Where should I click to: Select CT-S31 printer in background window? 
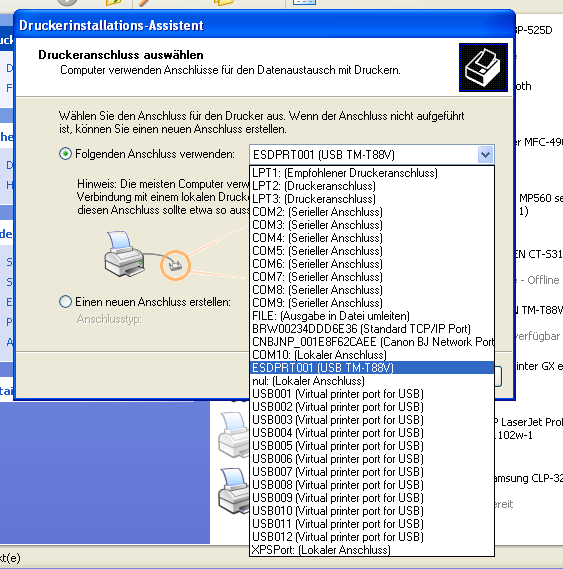click(539, 254)
